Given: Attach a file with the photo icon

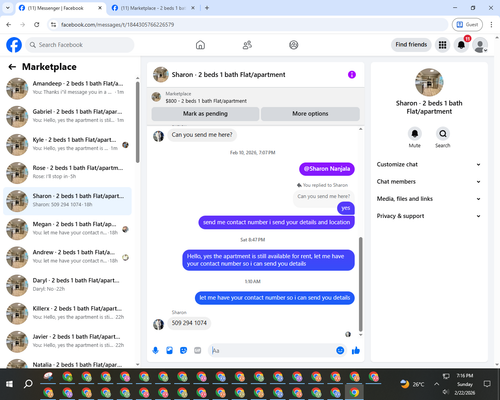Looking at the screenshot, I should (x=169, y=350).
